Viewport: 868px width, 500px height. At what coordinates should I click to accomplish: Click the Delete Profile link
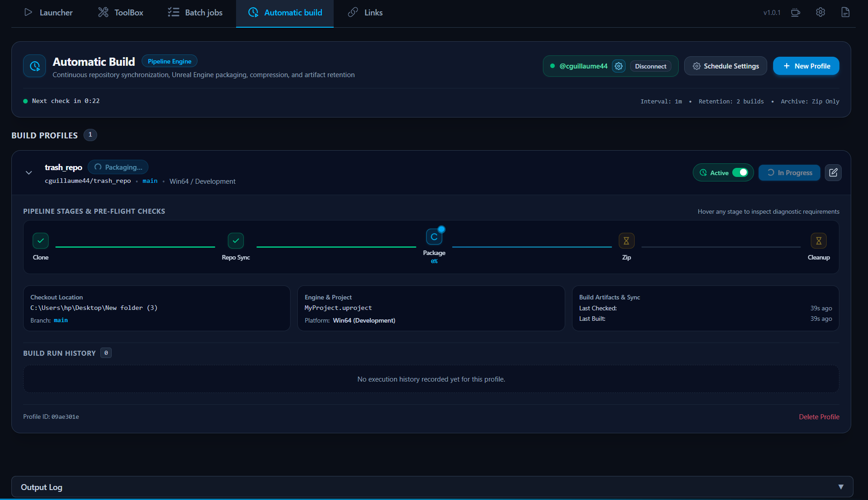819,417
